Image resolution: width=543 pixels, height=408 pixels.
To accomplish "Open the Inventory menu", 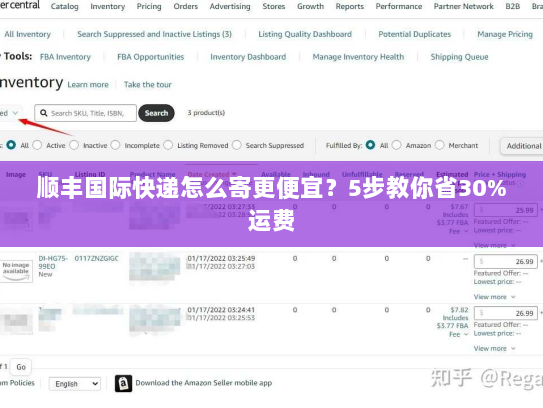I will [x=108, y=6].
